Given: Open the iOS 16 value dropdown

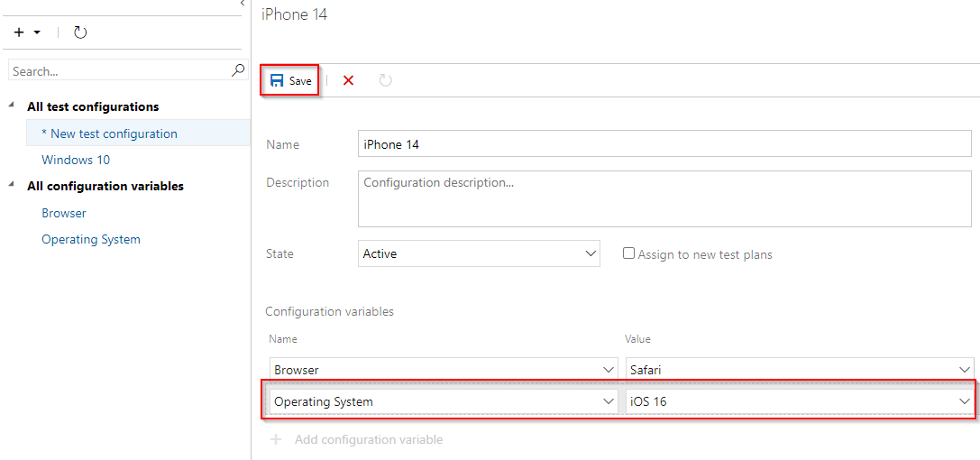Looking at the screenshot, I should click(x=800, y=402).
